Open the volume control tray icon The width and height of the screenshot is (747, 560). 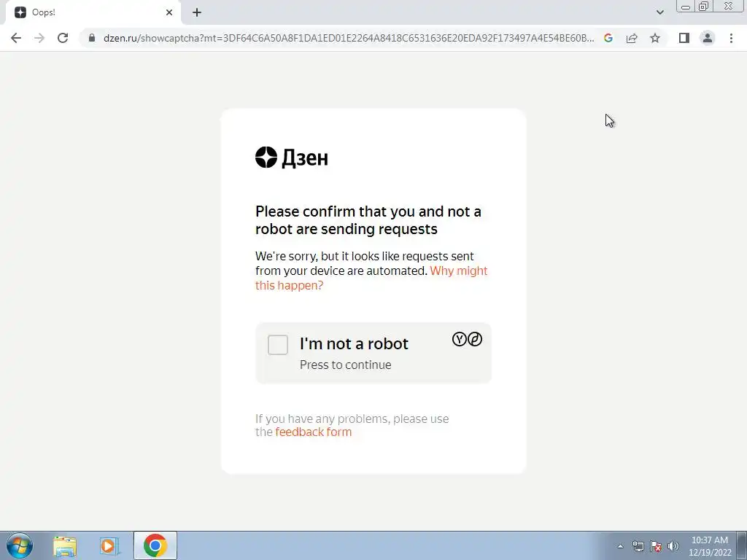[x=673, y=546]
